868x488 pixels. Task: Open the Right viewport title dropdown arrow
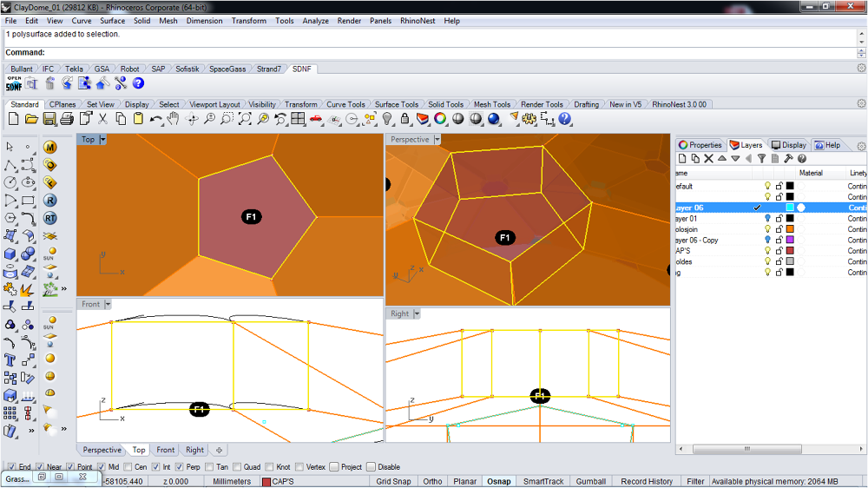(418, 314)
